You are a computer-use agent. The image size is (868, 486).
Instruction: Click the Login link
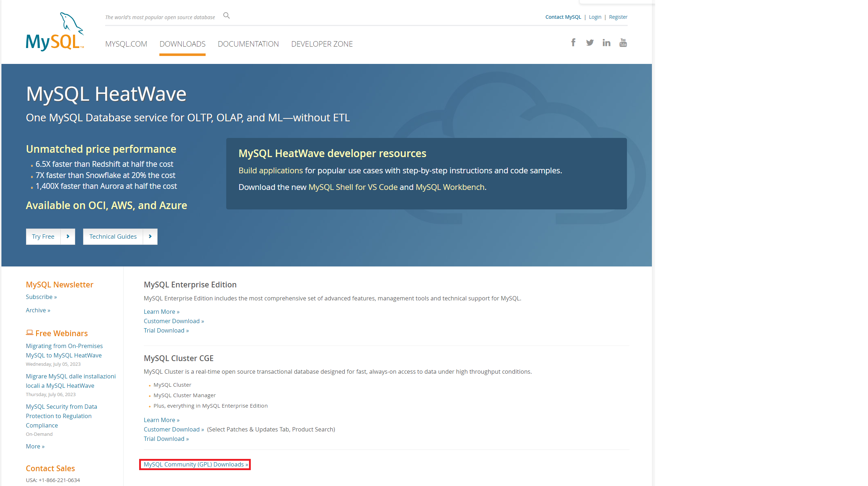click(595, 17)
